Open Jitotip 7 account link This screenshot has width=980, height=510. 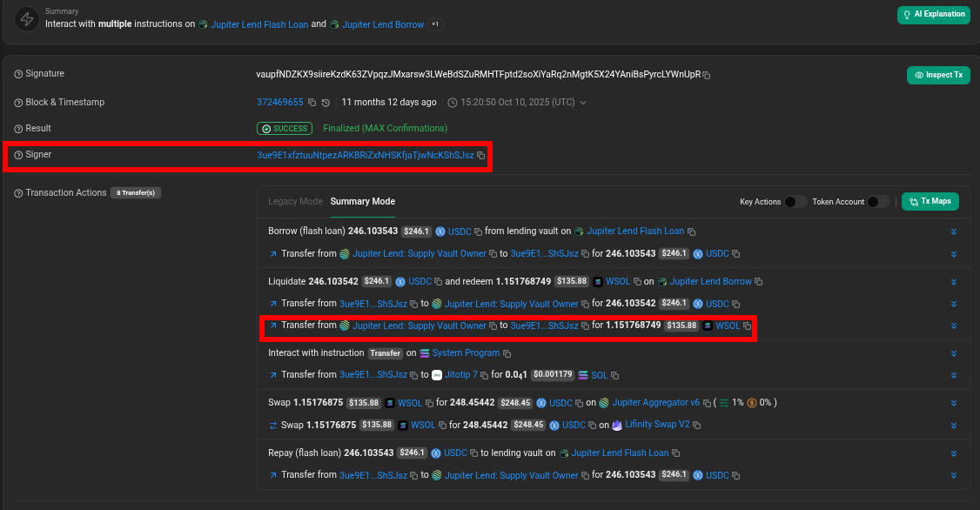(460, 375)
